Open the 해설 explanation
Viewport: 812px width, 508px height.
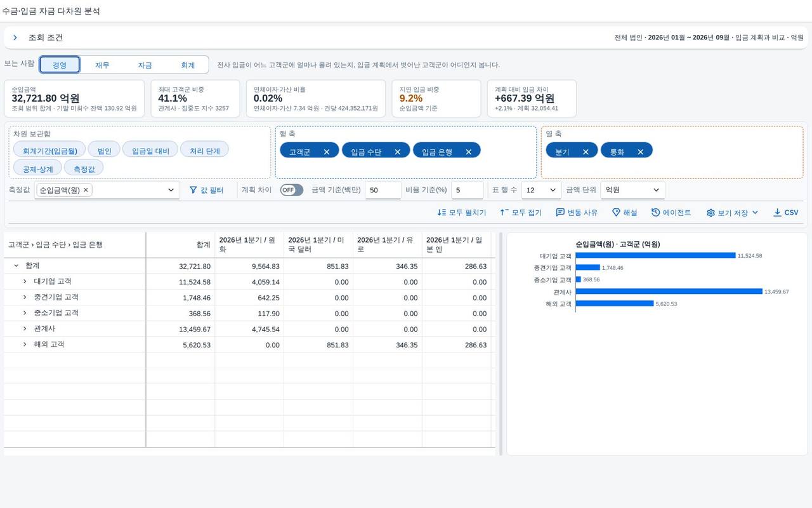(625, 213)
